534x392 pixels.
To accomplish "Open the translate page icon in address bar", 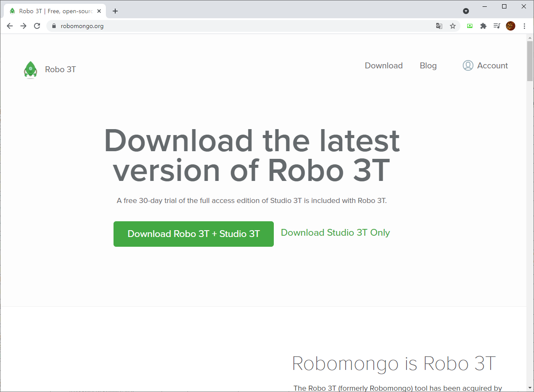I will click(x=439, y=26).
